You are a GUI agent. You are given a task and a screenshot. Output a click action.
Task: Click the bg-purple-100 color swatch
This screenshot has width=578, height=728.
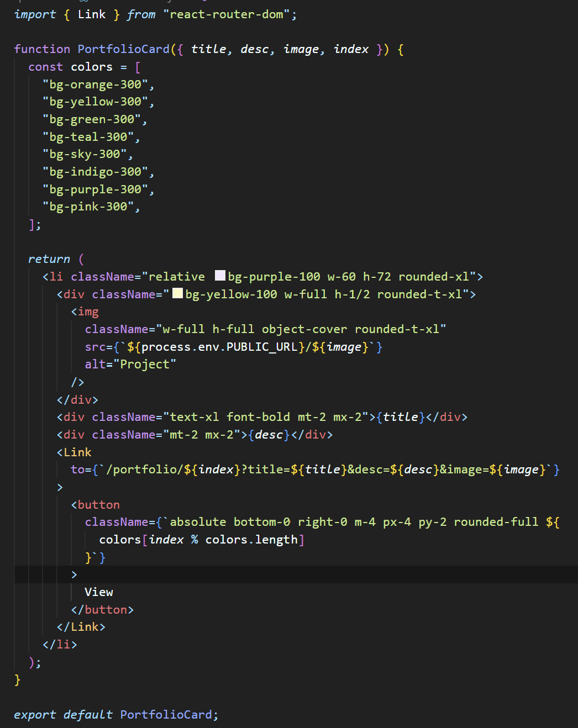(220, 276)
